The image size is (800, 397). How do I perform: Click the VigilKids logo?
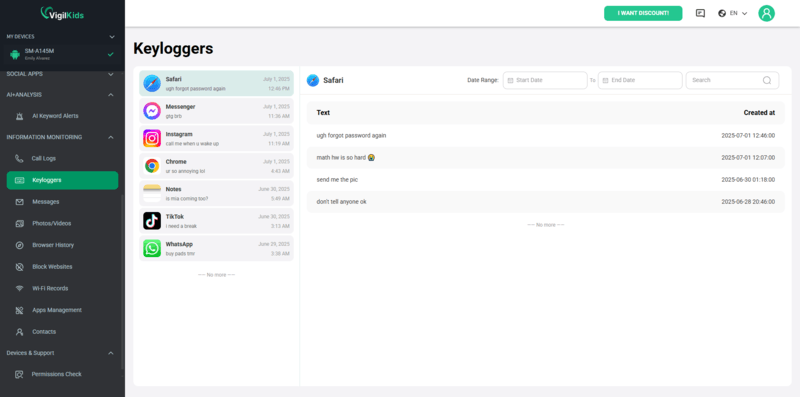click(x=62, y=14)
